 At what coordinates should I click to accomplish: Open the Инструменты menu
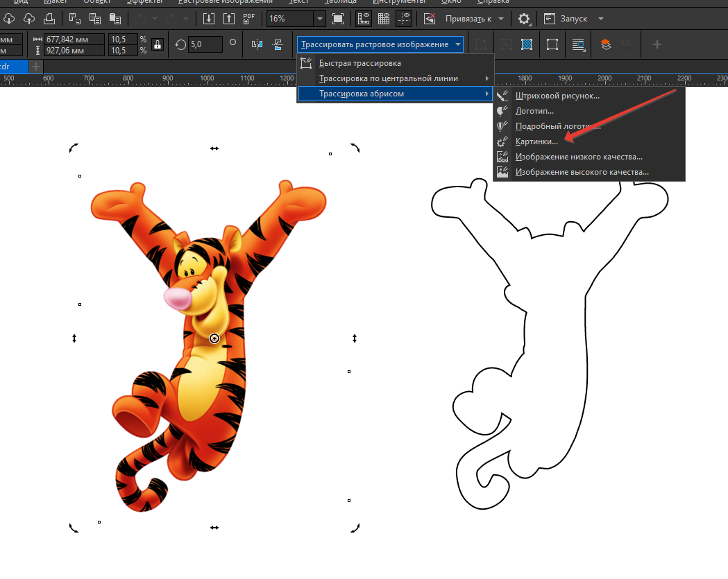tap(399, 2)
